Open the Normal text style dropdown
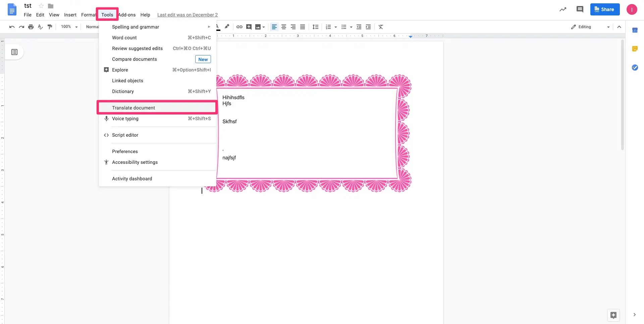 click(92, 27)
